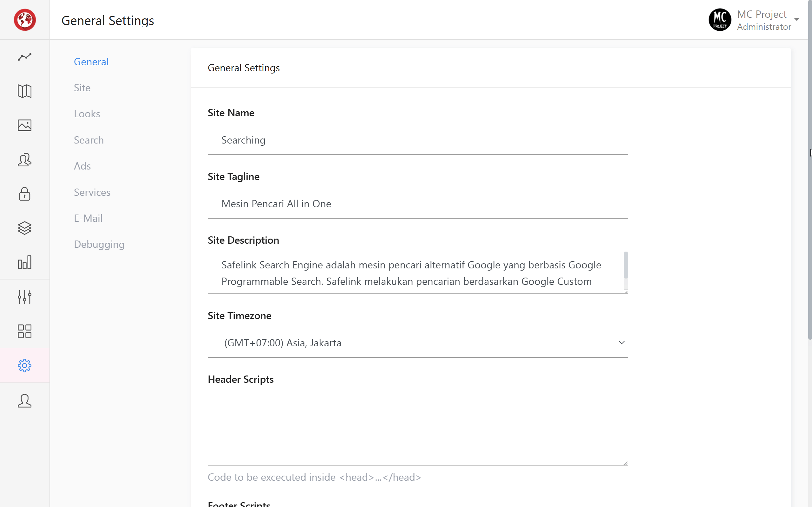Select the layers stack icon
This screenshot has width=812, height=507.
pos(24,228)
